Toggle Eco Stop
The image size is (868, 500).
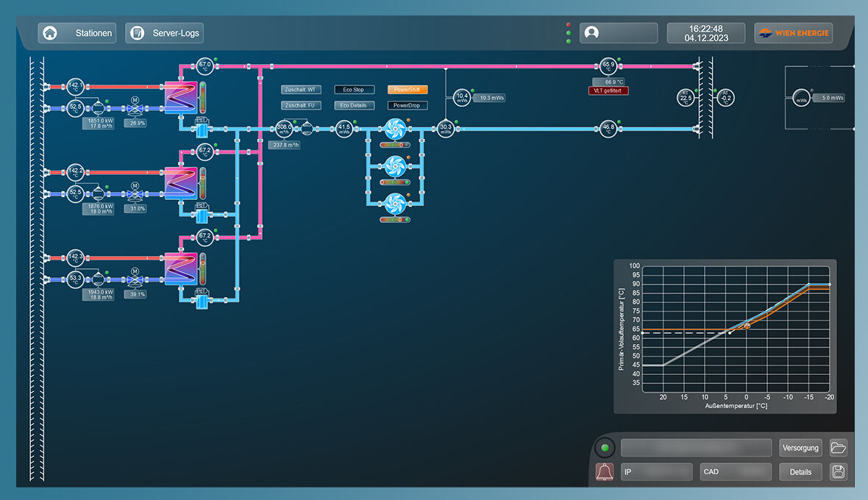click(x=354, y=90)
